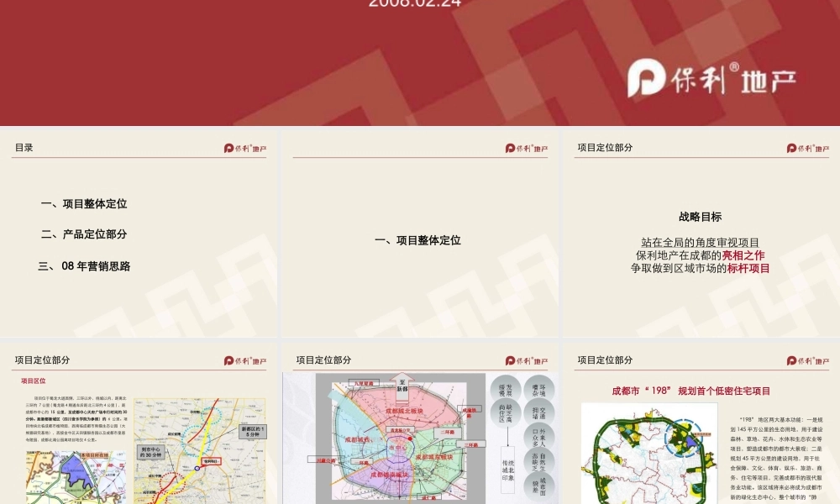
Task: Click 保利地产 logo on city sector map slide
Action: click(x=526, y=361)
